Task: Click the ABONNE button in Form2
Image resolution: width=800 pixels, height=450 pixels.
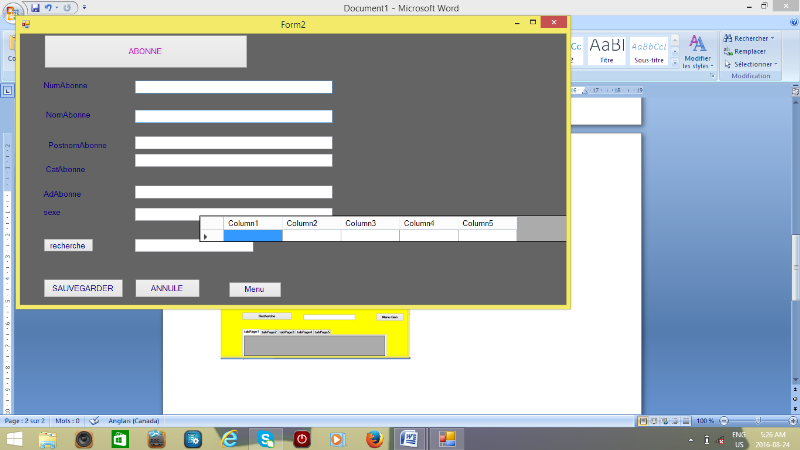Action: 145,51
